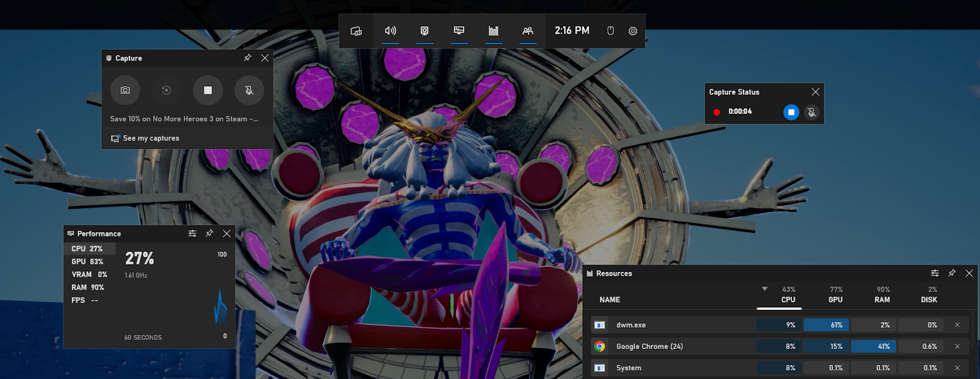The image size is (980, 379).
Task: Close the Resources widget
Action: (x=969, y=273)
